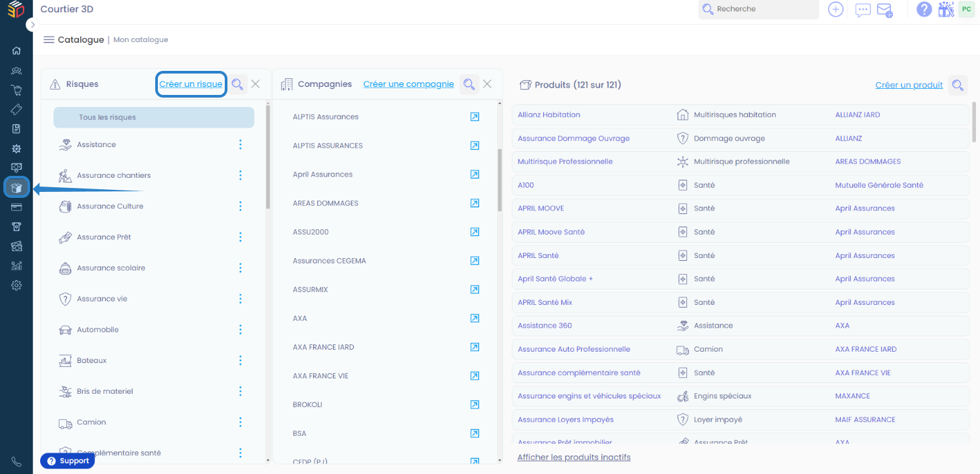Click the shopping cart sidebar icon

pyautogui.click(x=17, y=90)
